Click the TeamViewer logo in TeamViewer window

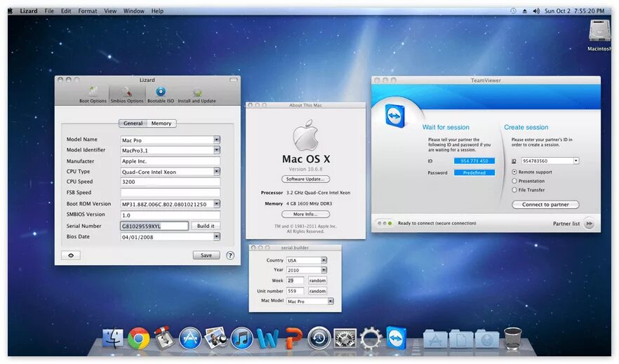pos(395,116)
